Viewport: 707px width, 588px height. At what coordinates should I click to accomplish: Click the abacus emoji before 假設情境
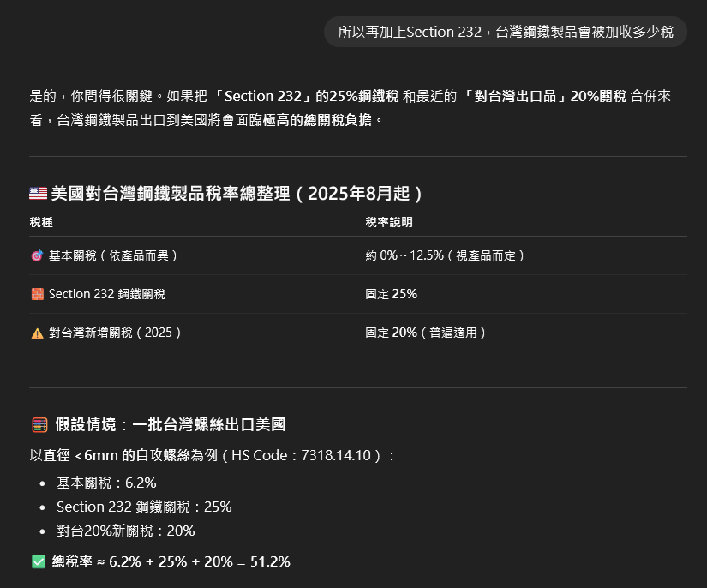click(x=39, y=425)
